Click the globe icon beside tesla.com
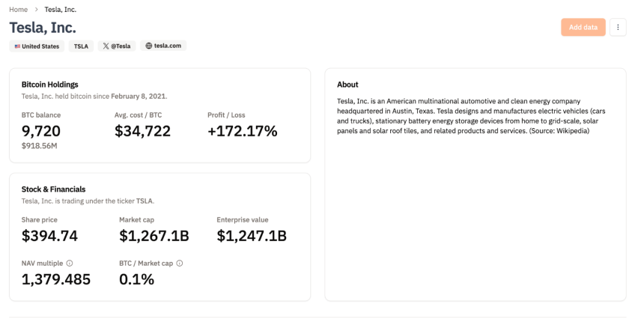This screenshot has height=319, width=644. [149, 46]
